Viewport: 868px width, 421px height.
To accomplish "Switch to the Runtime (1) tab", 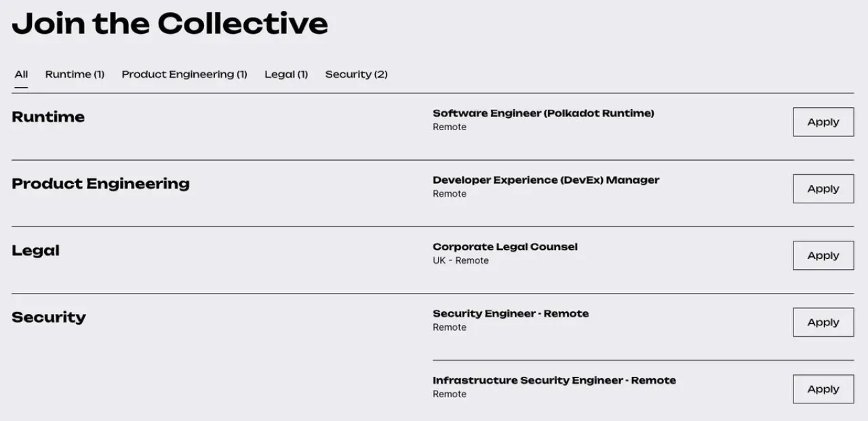I will tap(75, 75).
